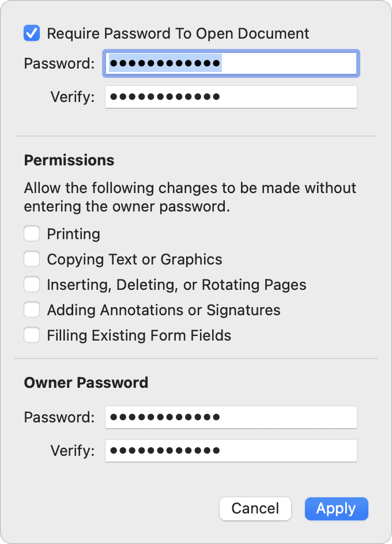The width and height of the screenshot is (392, 544).
Task: Click the permissions description text paragraph
Action: point(190,197)
